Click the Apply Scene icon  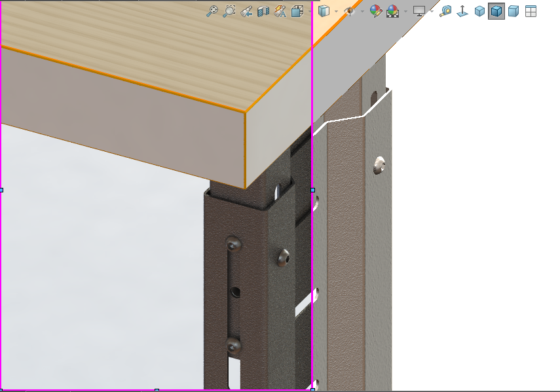click(392, 11)
